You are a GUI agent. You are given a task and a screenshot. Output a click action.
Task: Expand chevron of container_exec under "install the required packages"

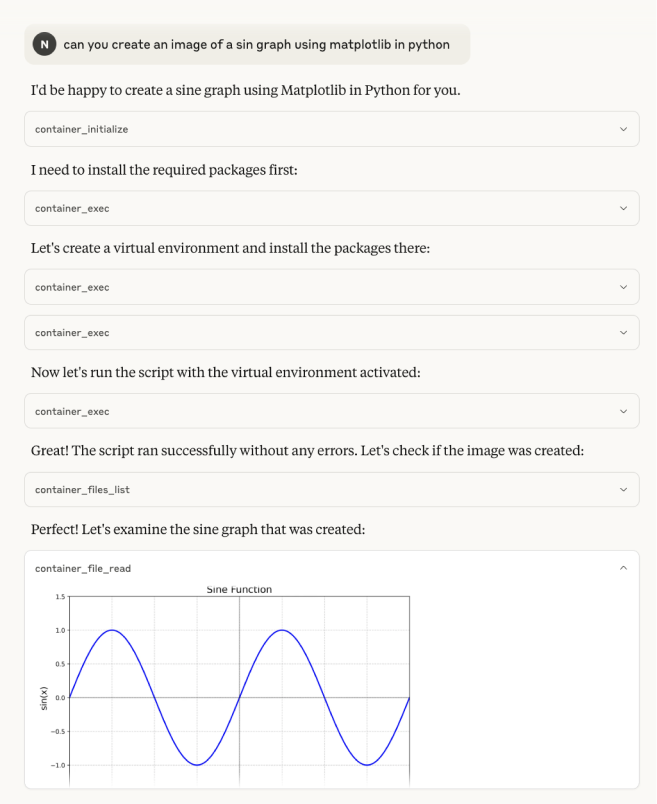pos(623,208)
